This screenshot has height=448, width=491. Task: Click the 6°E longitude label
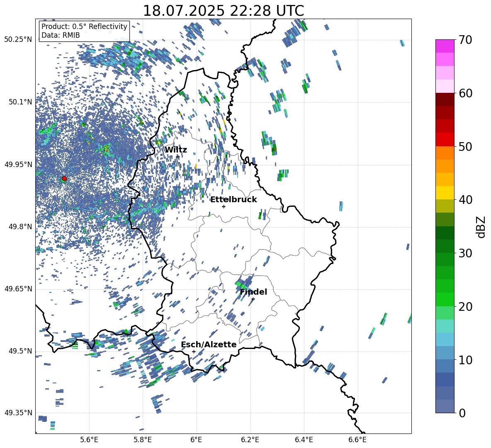point(196,440)
